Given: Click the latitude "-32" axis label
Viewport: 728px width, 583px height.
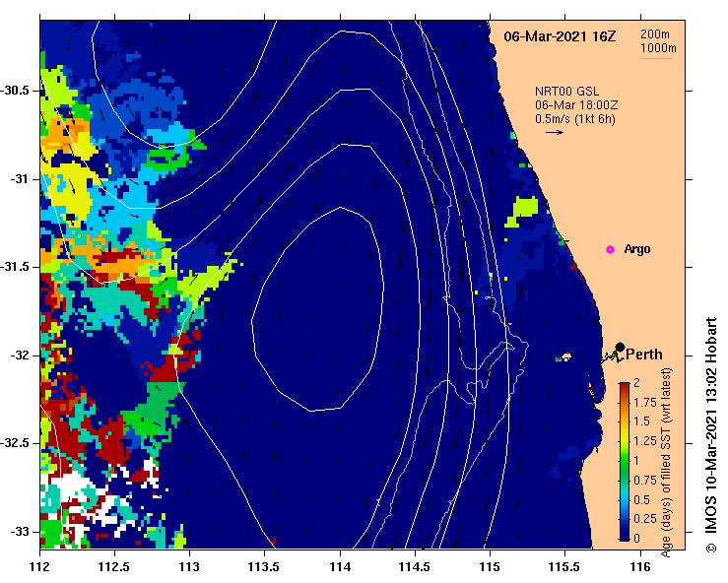Looking at the screenshot, I should point(20,356).
